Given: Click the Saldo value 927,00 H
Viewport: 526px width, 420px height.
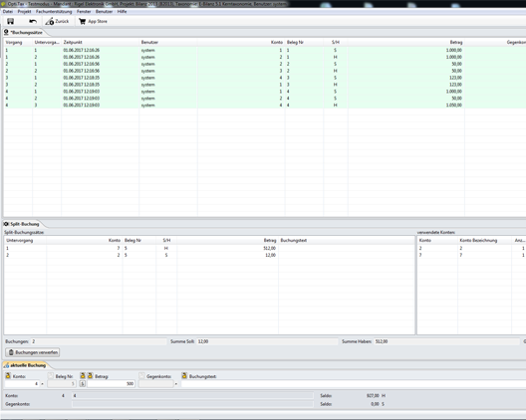Looking at the screenshot, I should click(376, 396).
